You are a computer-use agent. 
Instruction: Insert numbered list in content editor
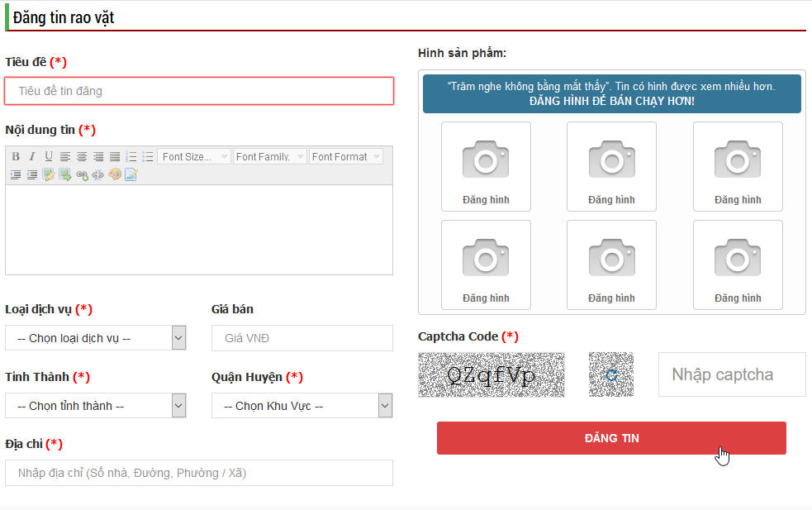click(131, 156)
